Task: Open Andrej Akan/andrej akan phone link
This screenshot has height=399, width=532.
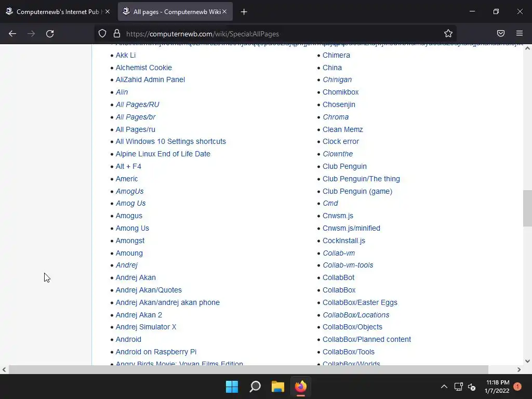Action: click(168, 303)
